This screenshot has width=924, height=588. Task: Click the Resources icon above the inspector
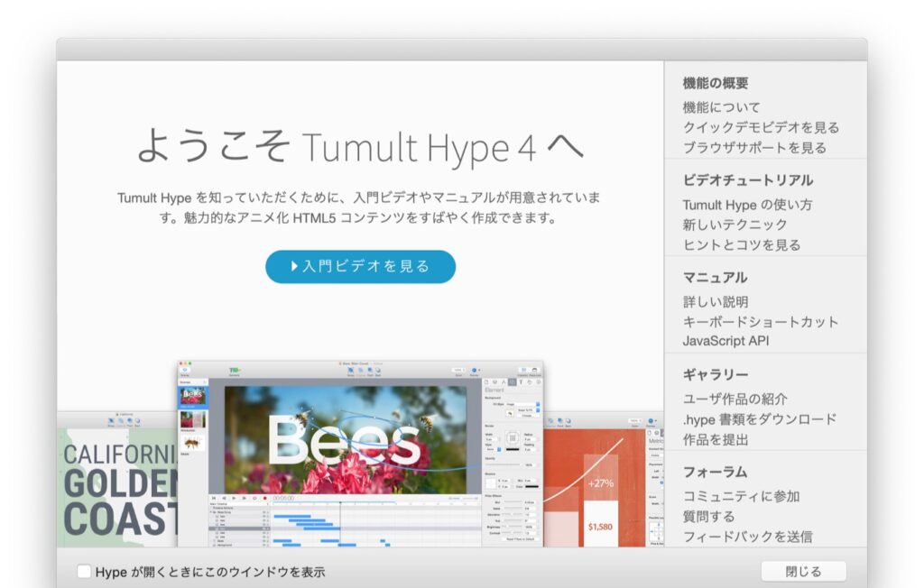pos(535,370)
